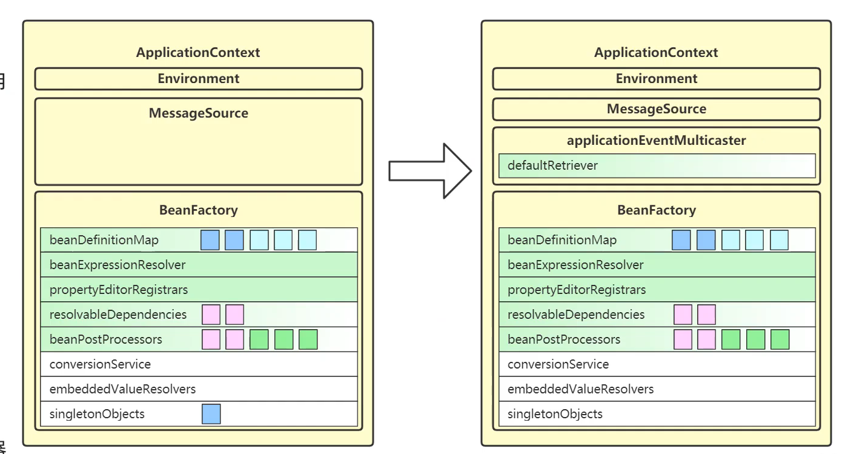Click a pink square in right beanPostProcessors row

tap(683, 339)
